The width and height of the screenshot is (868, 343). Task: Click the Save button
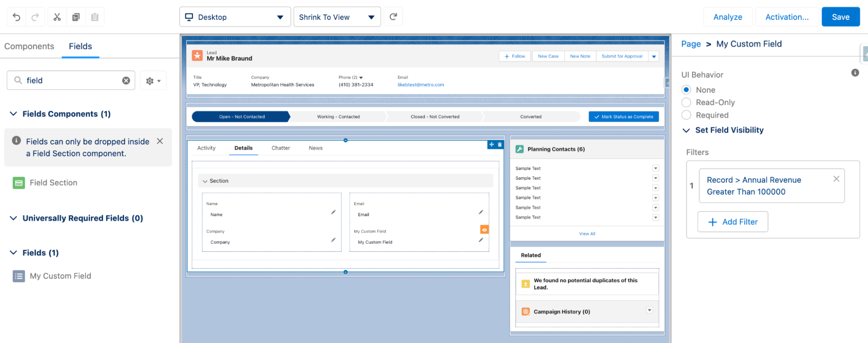(x=841, y=17)
